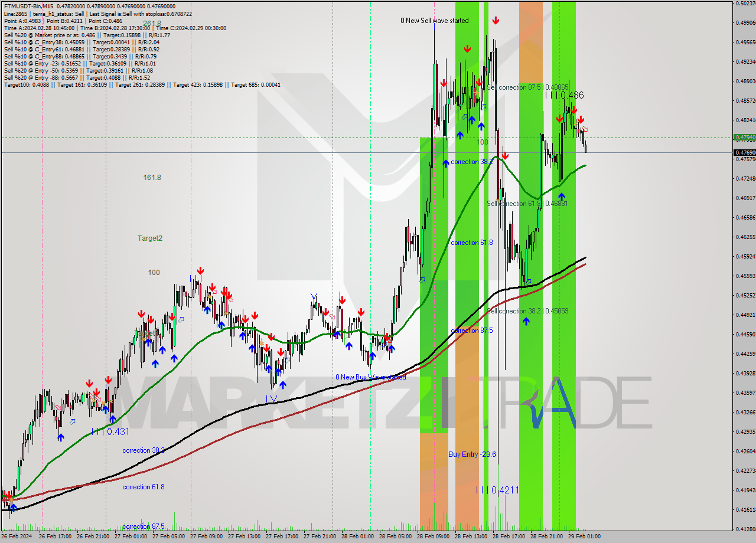Click the 0.4128 price axis label

point(745,529)
